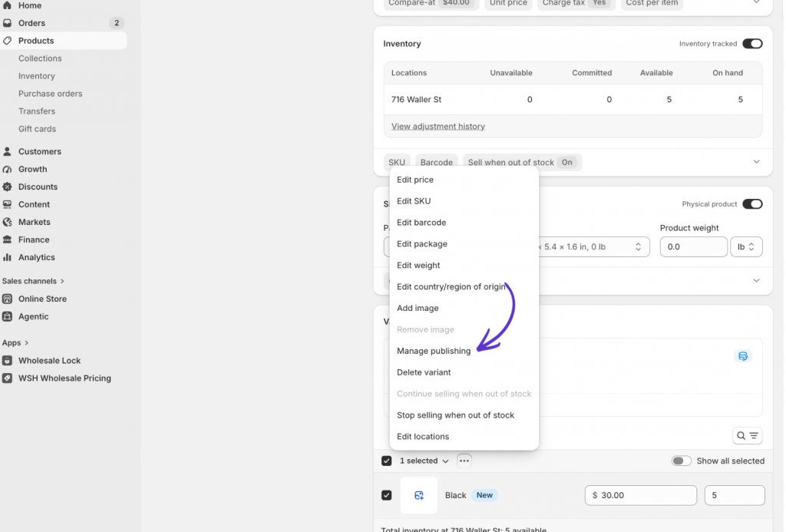786x532 pixels.
Task: Click the Products tag icon
Action: tap(7, 41)
